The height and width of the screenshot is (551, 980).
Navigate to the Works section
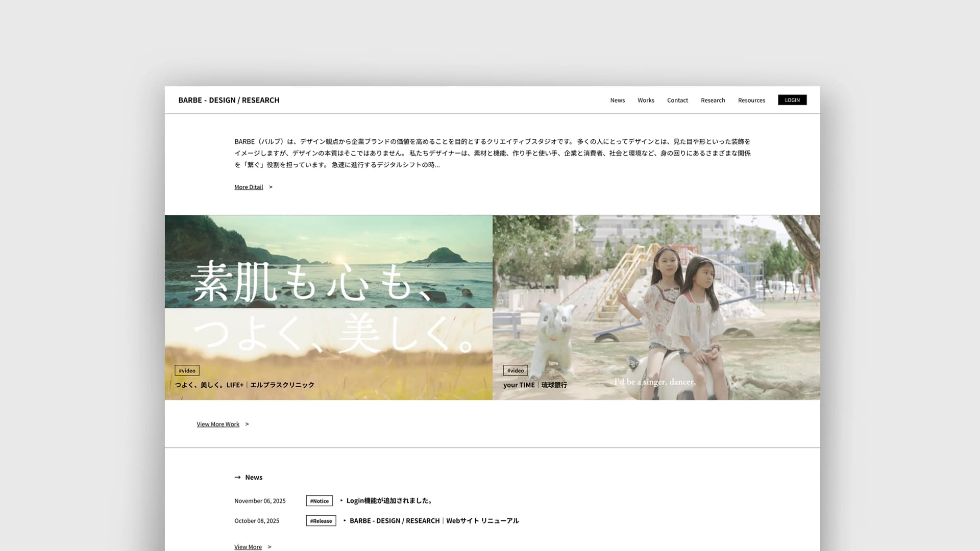(646, 100)
